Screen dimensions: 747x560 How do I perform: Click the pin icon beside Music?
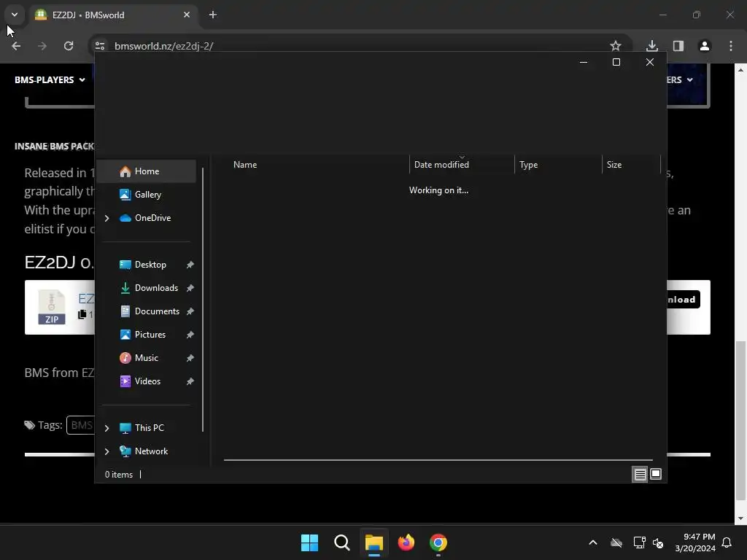pos(190,358)
